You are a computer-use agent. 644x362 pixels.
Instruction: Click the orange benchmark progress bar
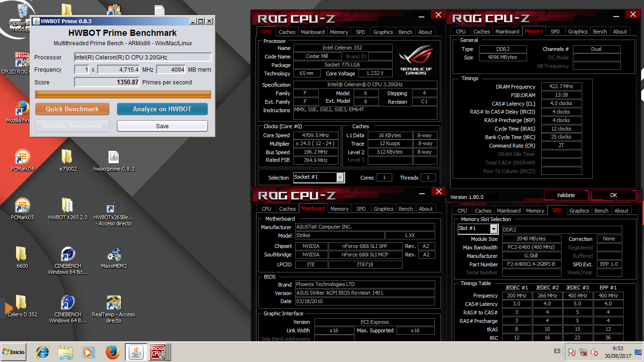click(123, 94)
